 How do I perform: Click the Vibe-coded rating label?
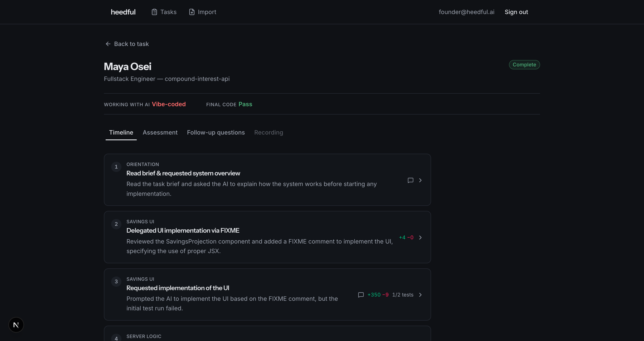169,104
